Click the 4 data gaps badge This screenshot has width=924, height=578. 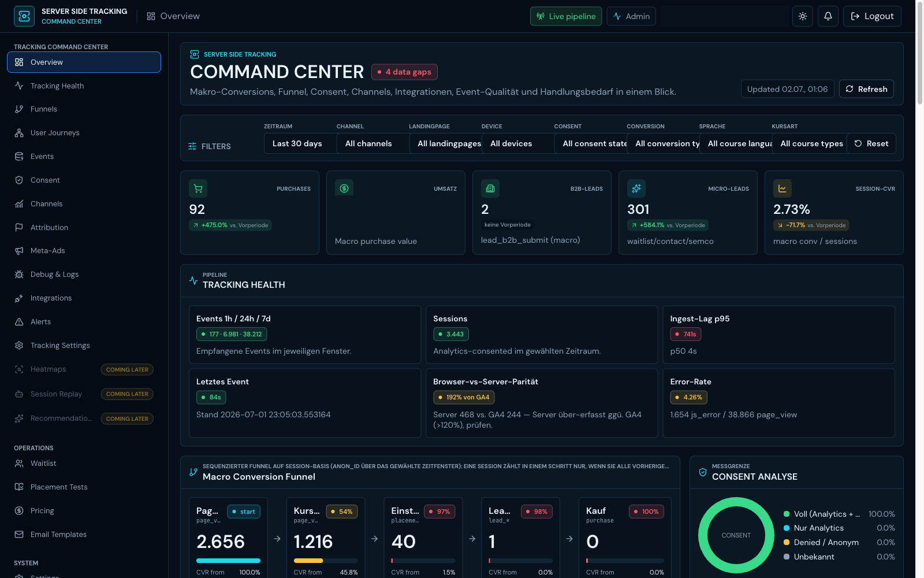coord(404,72)
